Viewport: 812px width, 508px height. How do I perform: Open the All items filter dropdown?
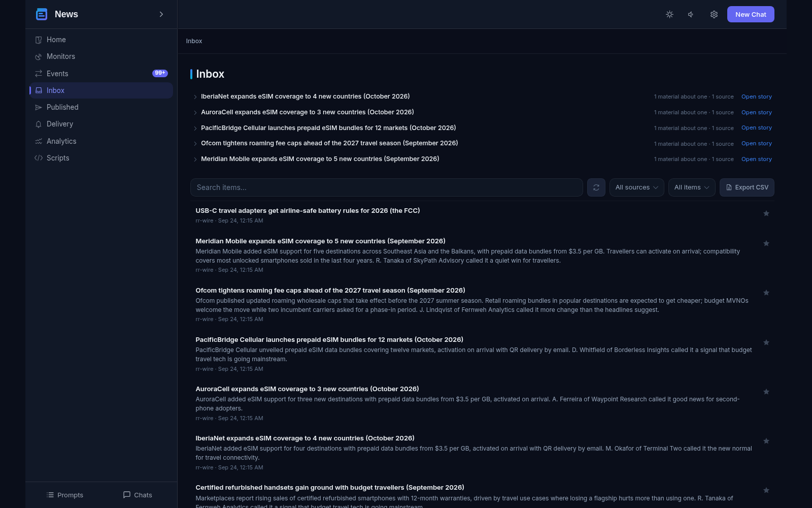pyautogui.click(x=692, y=187)
